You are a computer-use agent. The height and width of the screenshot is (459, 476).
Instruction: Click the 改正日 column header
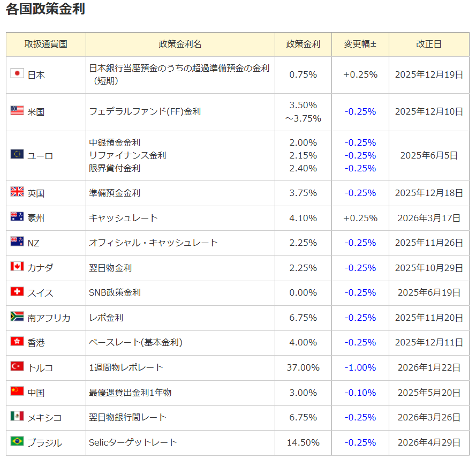[x=429, y=44]
